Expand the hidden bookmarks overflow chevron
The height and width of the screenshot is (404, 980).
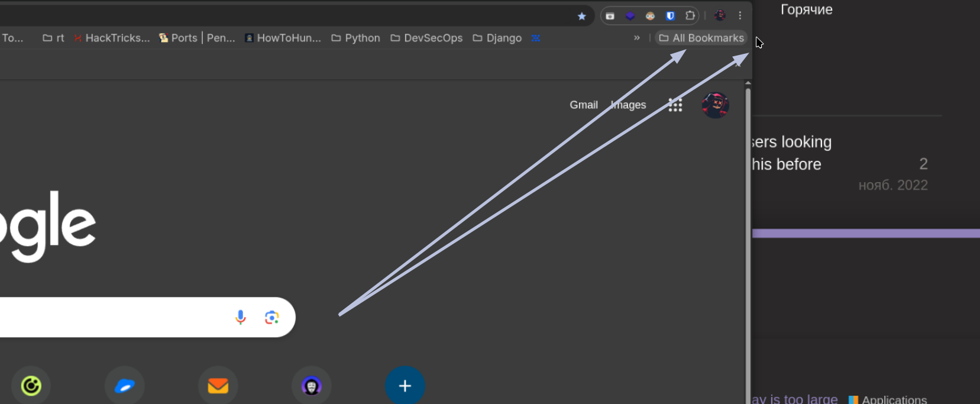[637, 38]
